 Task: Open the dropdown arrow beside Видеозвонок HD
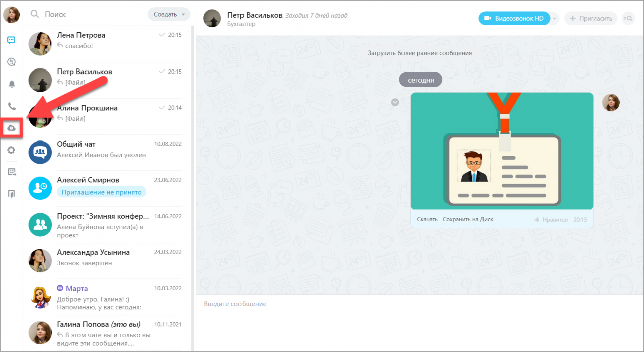click(x=555, y=18)
